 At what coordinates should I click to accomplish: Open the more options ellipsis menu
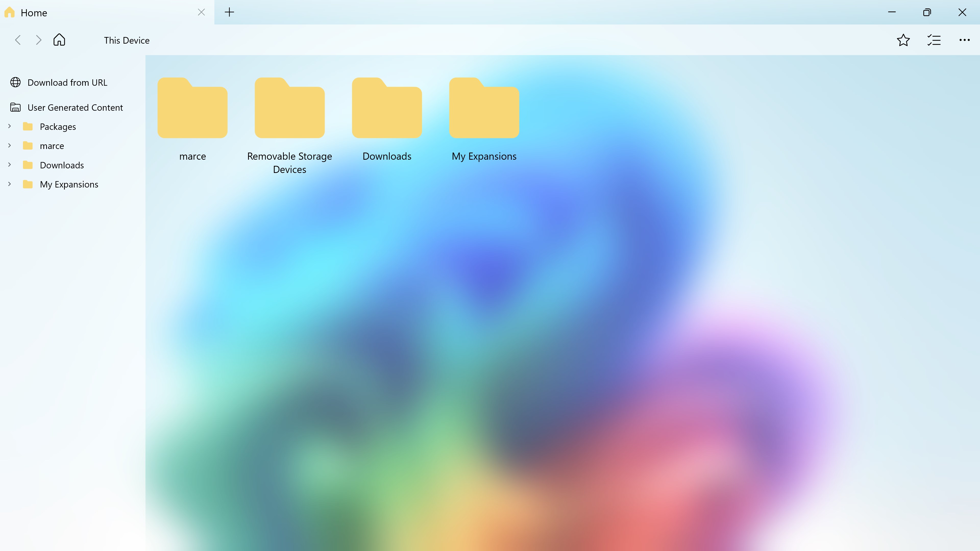click(x=964, y=40)
